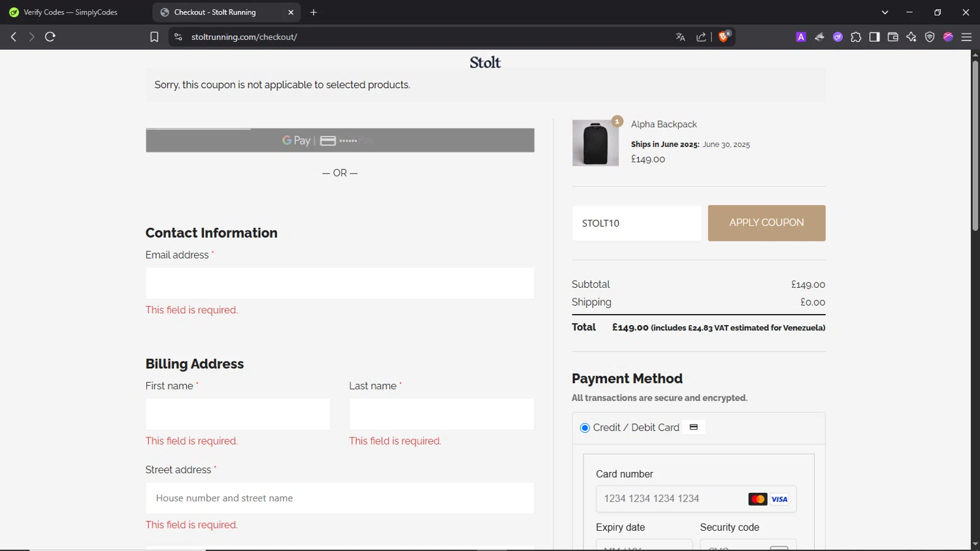Toggle browser sidebar panel
Screen dimensions: 980x551
[x=874, y=37]
